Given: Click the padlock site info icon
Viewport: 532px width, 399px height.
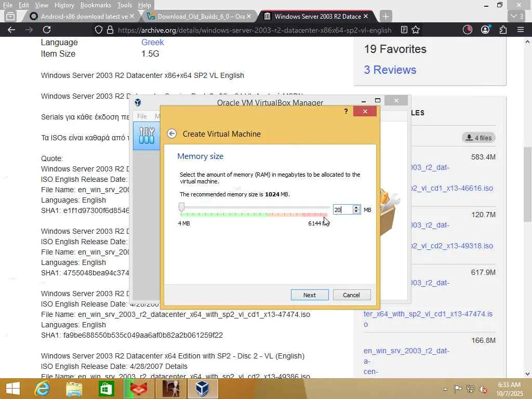Looking at the screenshot, I should click(x=110, y=30).
